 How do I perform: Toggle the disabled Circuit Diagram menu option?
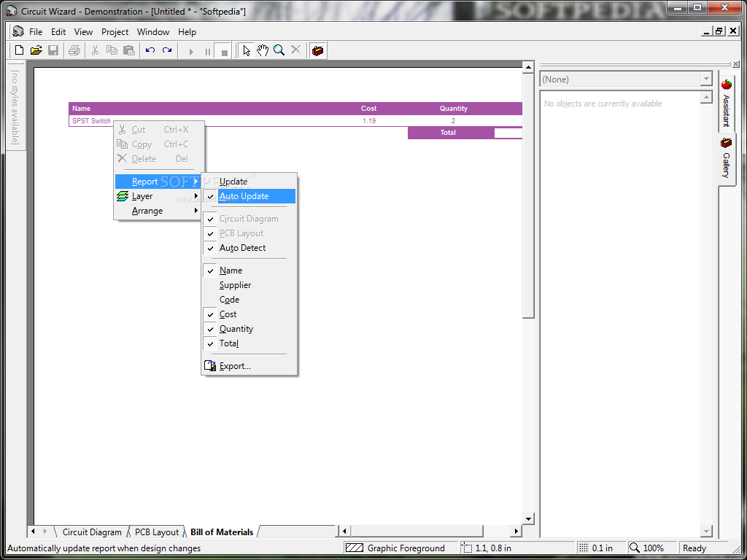pos(249,219)
